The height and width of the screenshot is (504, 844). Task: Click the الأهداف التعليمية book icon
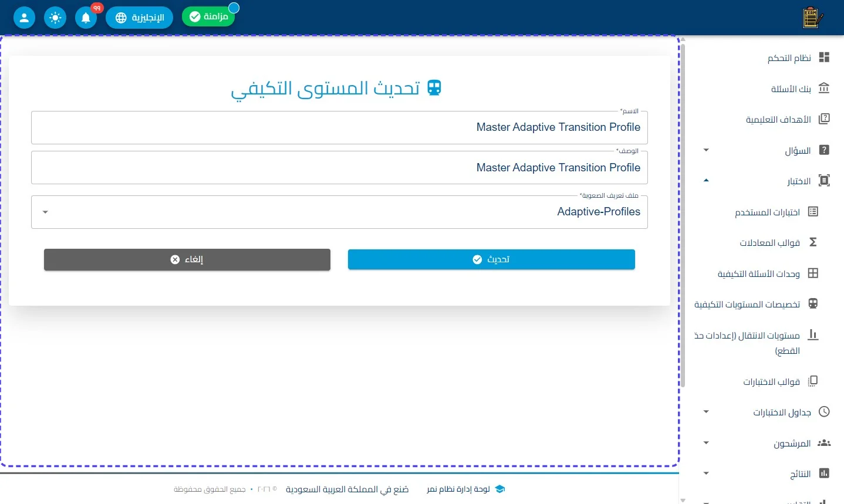point(824,119)
